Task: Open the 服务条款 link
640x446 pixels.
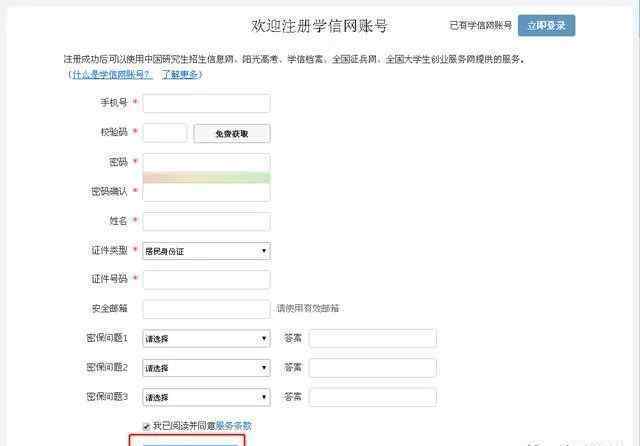Action: click(234, 426)
